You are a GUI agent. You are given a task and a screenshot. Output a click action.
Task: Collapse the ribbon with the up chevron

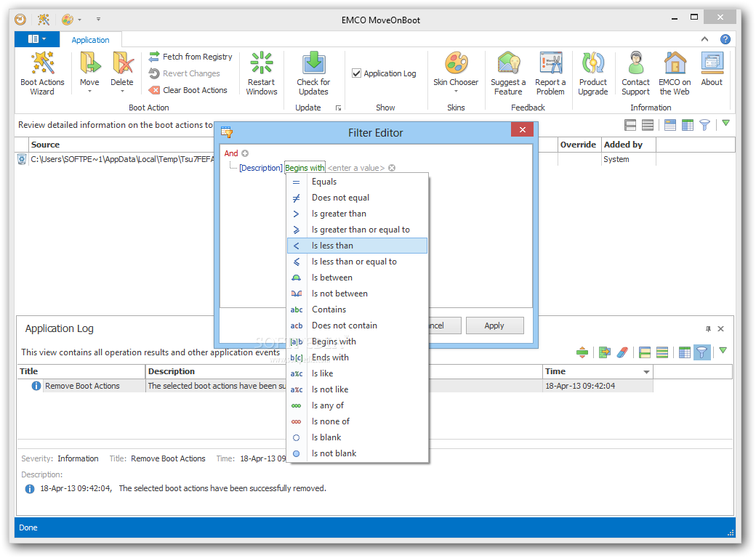pos(704,39)
